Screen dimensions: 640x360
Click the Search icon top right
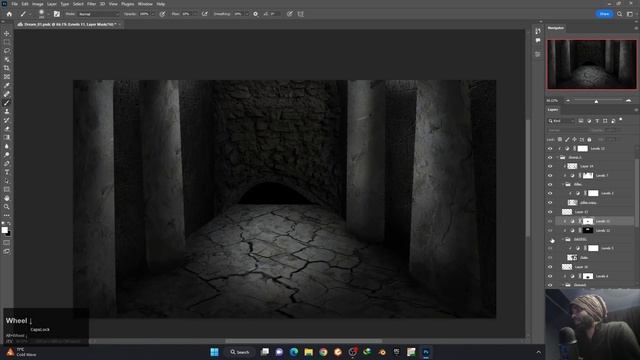(620, 14)
